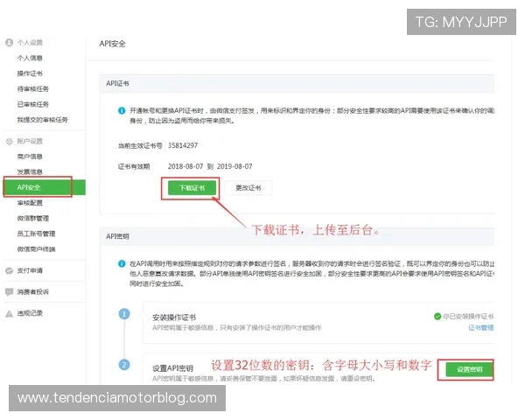The width and height of the screenshot is (525, 420).
Task: Click the green 设置密钥 button
Action: [469, 369]
